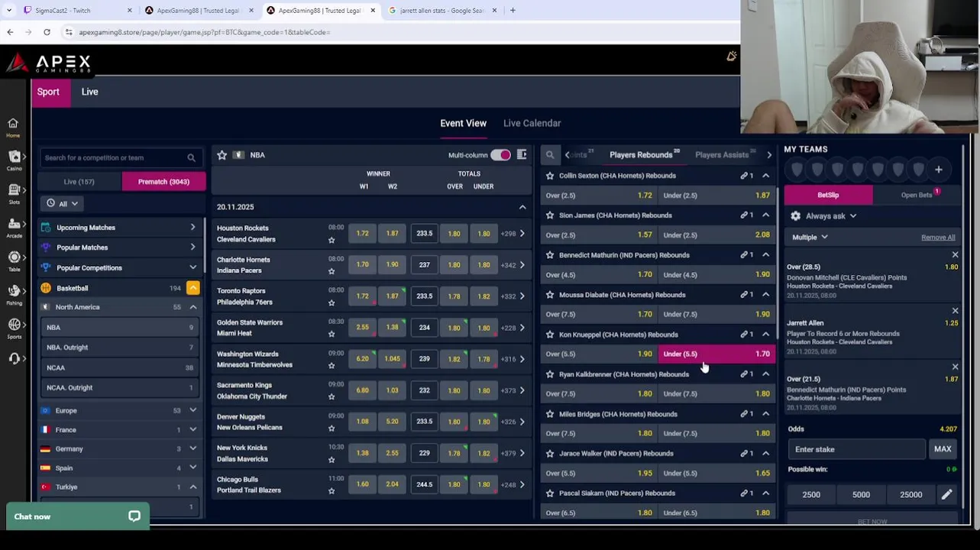Favorite Kon Knueppel Rebounds market

pyautogui.click(x=550, y=335)
